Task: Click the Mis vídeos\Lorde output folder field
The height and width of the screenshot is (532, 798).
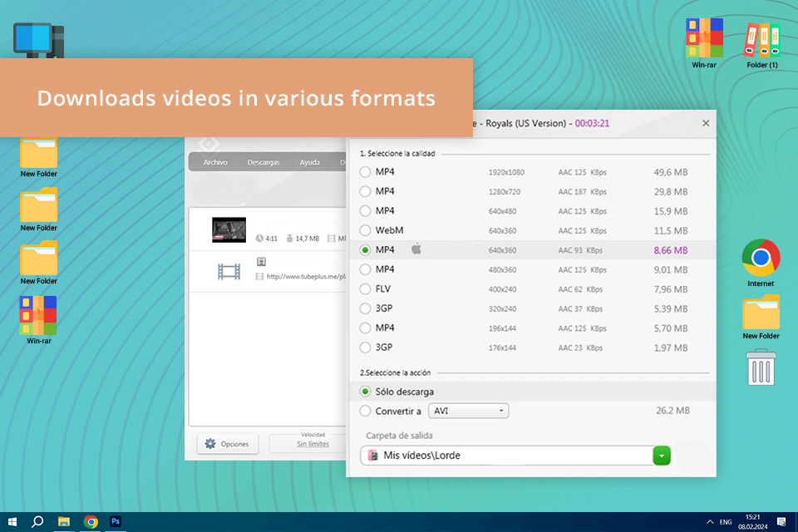Action: (507, 456)
